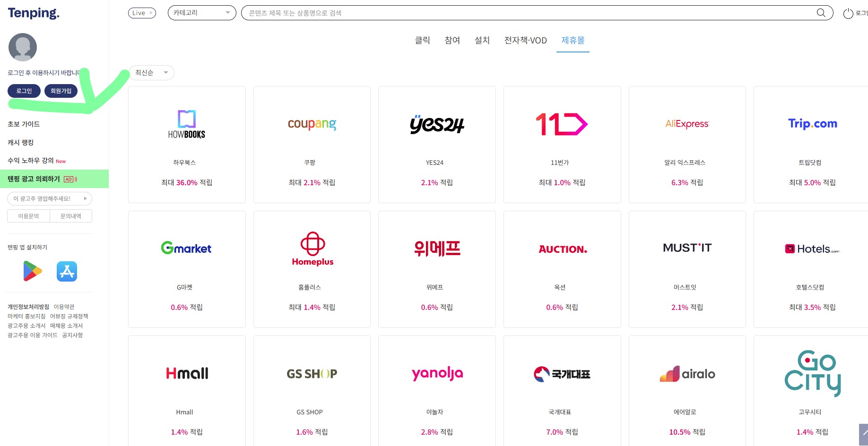This screenshot has width=868, height=446.
Task: Open 수익 노하우 강의 link
Action: (31, 161)
